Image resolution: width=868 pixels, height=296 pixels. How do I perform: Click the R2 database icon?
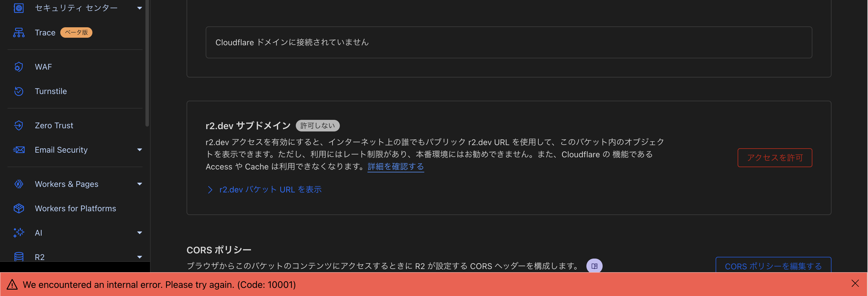coord(19,257)
